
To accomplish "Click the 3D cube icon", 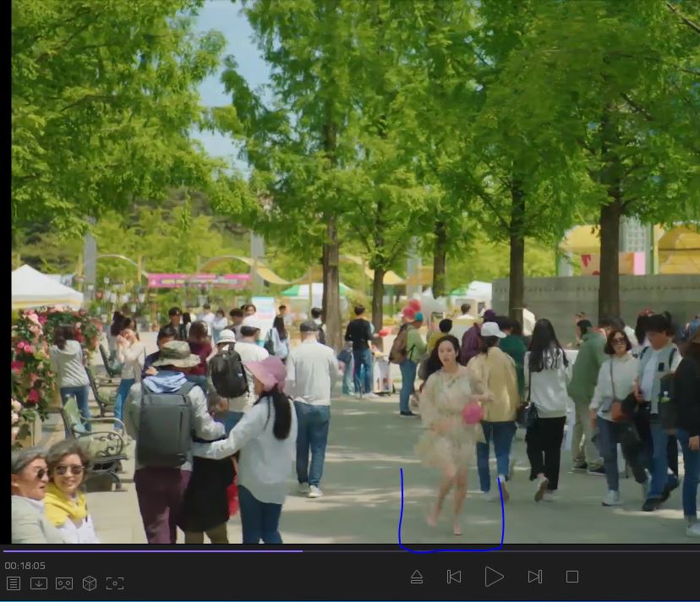I will pos(90,583).
